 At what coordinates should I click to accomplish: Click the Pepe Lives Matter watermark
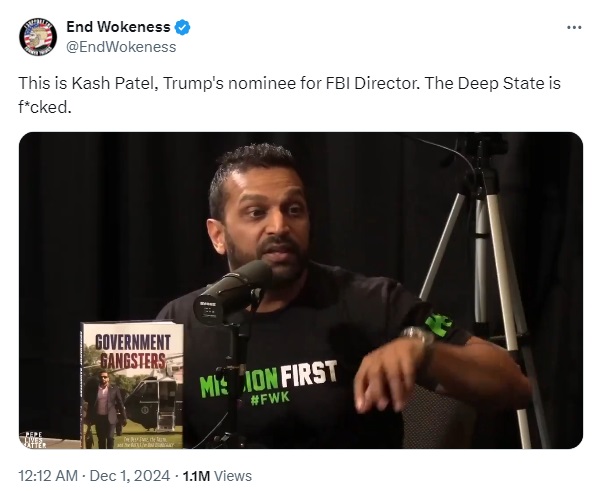tap(34, 440)
